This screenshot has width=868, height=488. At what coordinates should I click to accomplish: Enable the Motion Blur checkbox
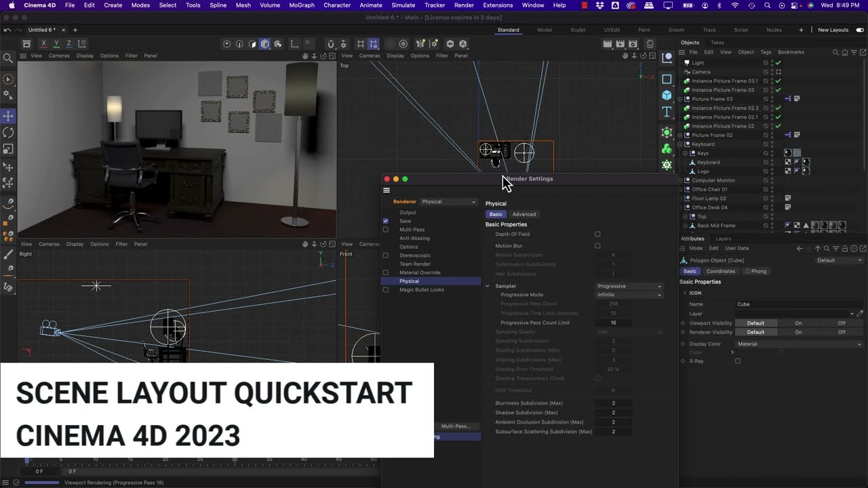point(597,246)
